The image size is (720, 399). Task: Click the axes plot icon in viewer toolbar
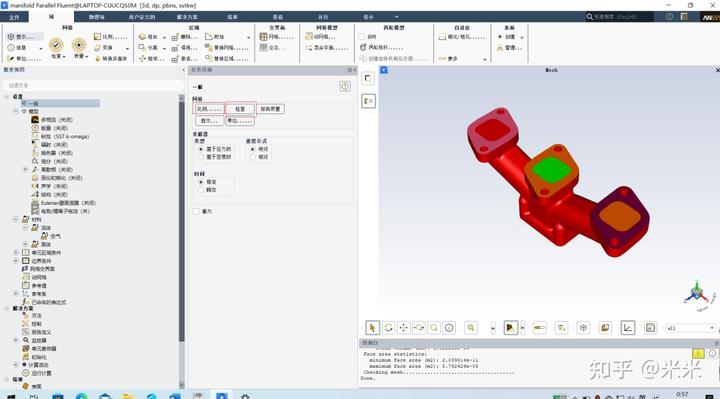[x=628, y=328]
